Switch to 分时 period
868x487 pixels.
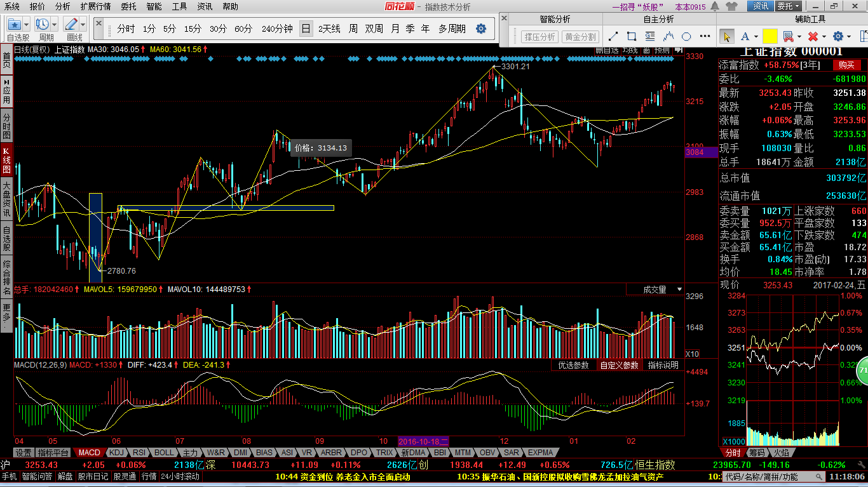click(126, 29)
